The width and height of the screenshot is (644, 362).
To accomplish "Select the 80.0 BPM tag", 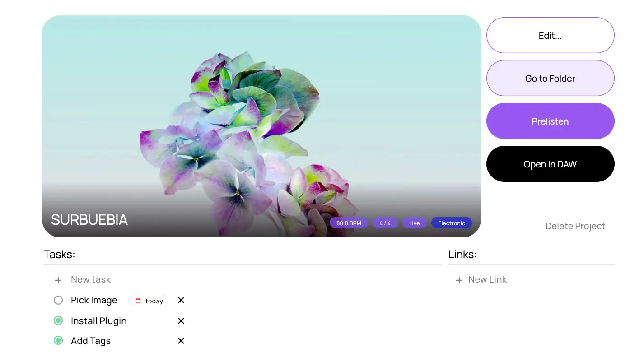I will tap(349, 223).
